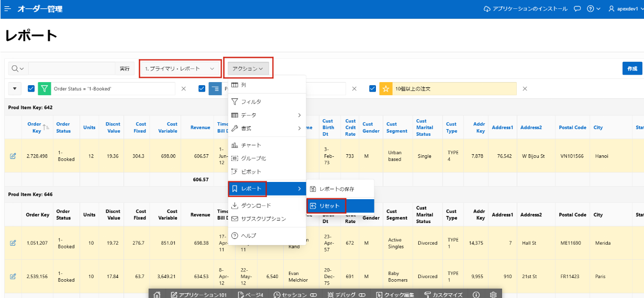
Task: Toggle デバッグ in the developer toolbar
Action: tap(346, 295)
